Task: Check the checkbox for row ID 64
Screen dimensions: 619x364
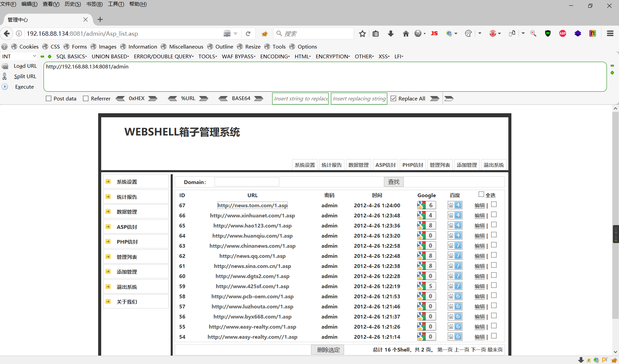Action: coord(494,235)
